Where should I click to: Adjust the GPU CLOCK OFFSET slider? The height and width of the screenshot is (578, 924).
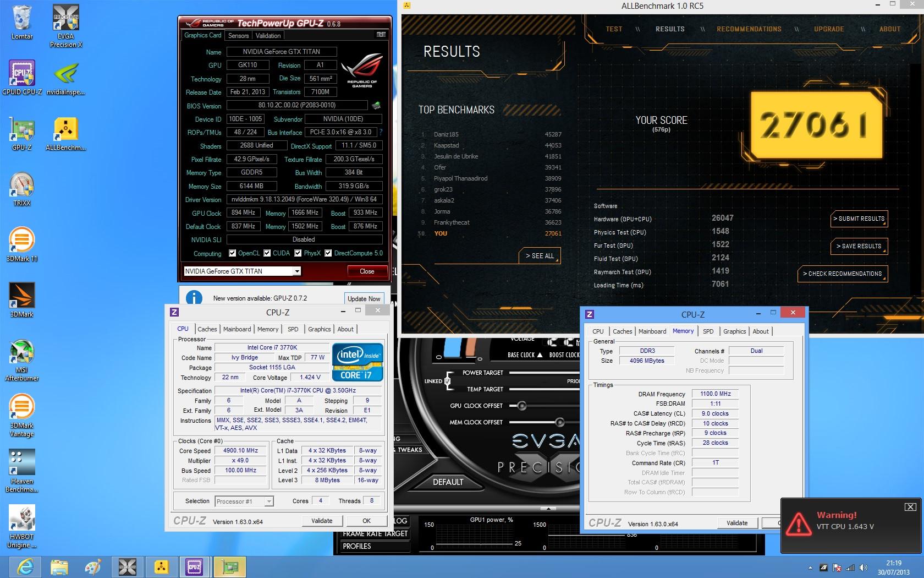coord(522,406)
